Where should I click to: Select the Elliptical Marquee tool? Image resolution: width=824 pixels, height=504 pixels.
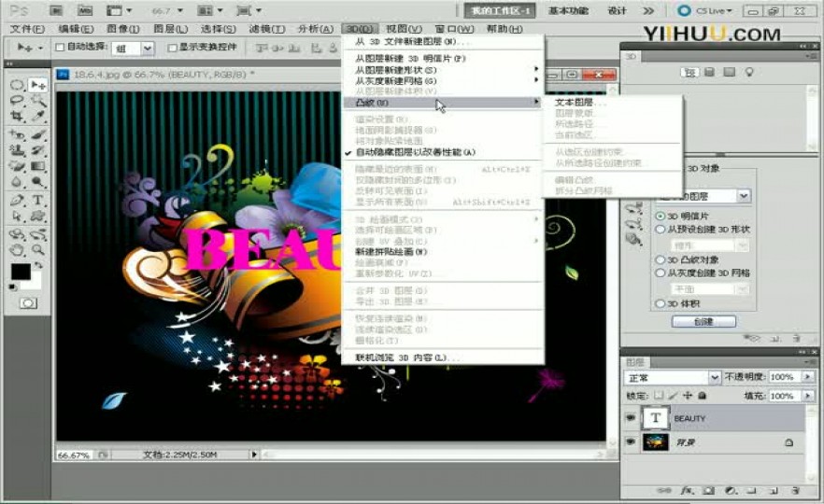[x=17, y=85]
